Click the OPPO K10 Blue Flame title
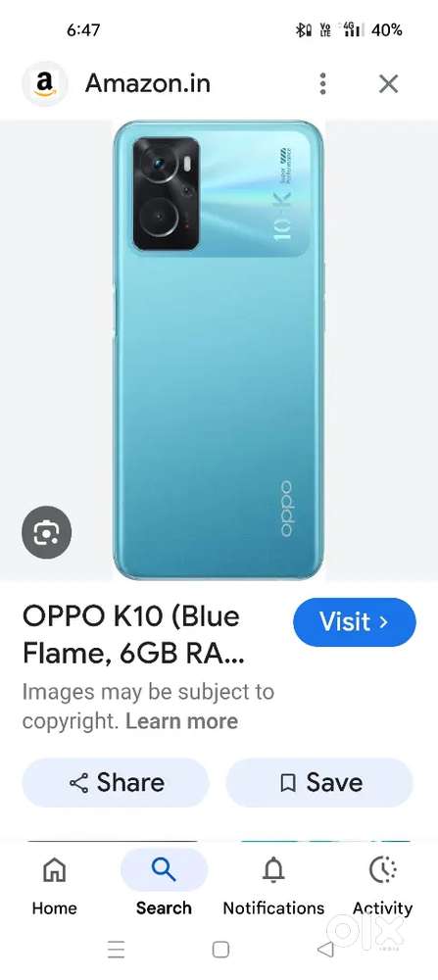This screenshot has width=438, height=980. (x=133, y=635)
